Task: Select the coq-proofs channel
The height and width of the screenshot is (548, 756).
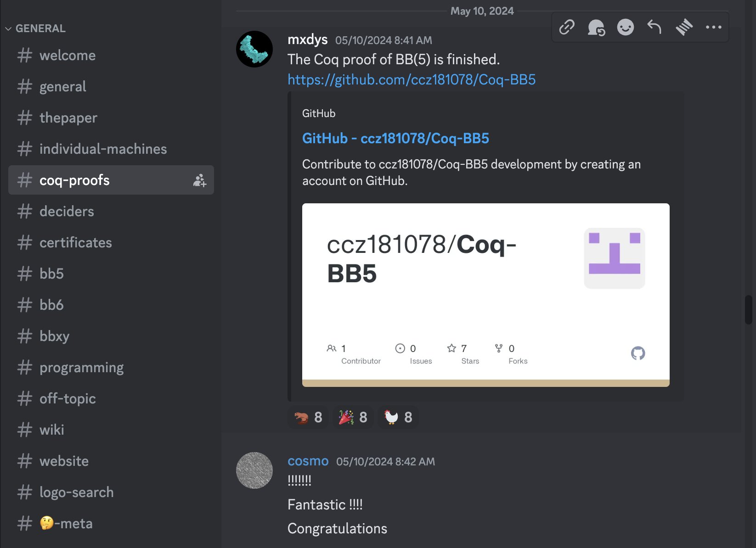Action: click(111, 180)
